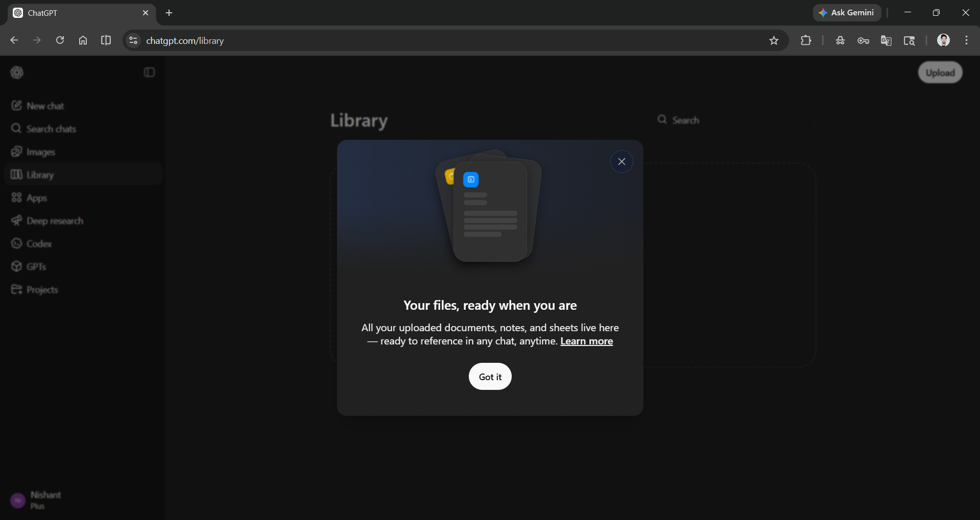
Task: Toggle the sidebar collapse control
Action: [149, 72]
